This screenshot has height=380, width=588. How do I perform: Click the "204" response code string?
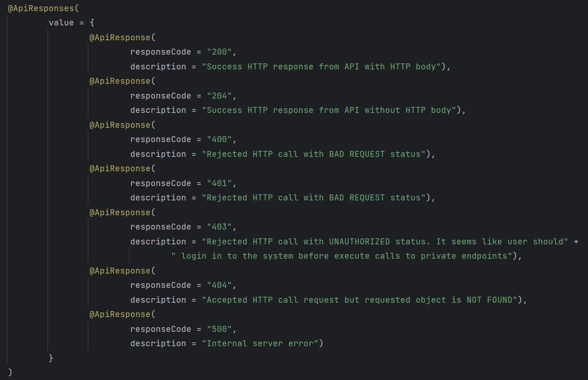(219, 96)
